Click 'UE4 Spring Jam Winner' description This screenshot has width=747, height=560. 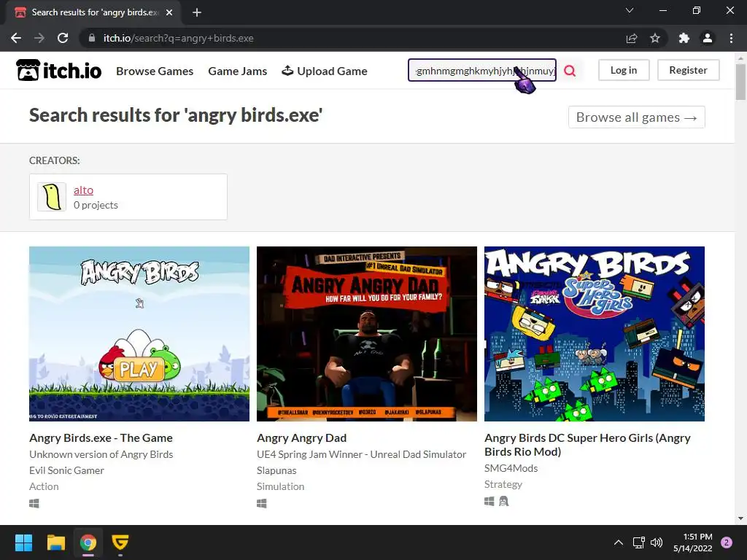tap(361, 454)
